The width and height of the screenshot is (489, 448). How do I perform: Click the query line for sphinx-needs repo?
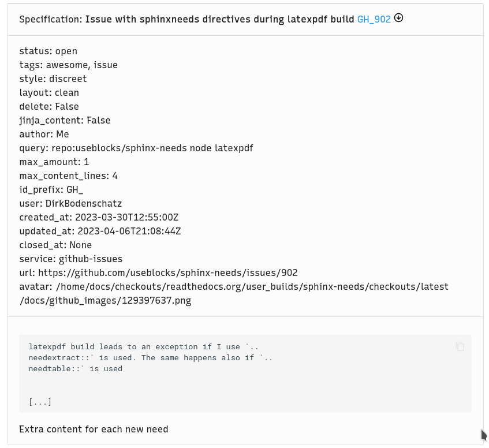(136, 148)
